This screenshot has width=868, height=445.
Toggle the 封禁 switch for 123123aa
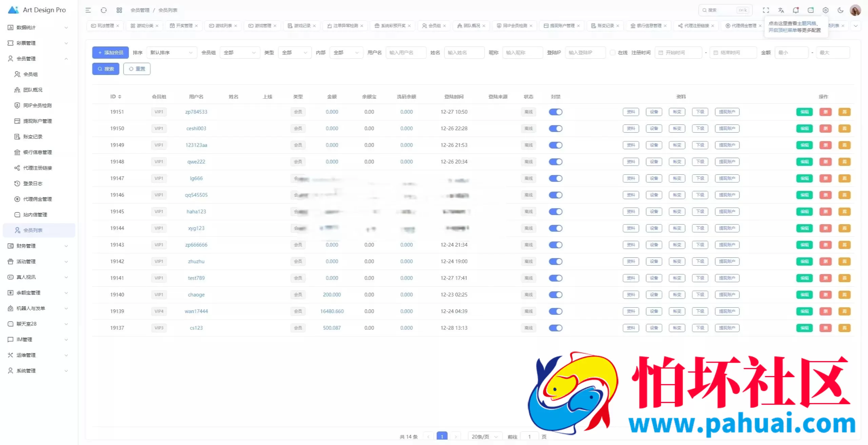pyautogui.click(x=555, y=145)
